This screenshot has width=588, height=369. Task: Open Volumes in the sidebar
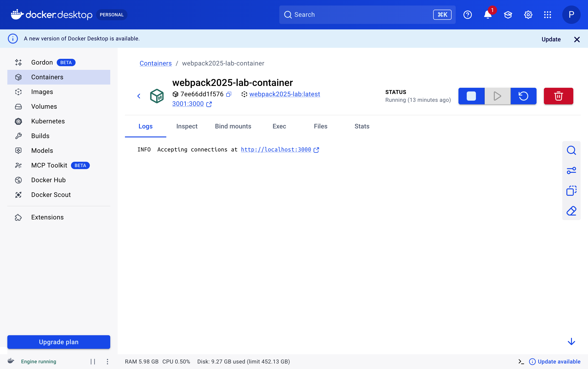click(59, 106)
